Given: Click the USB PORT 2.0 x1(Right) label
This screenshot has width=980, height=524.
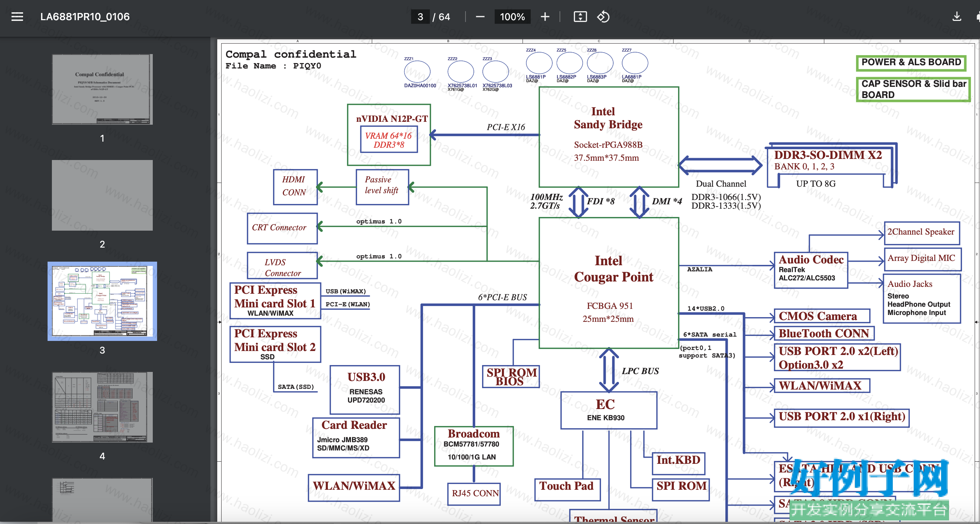Looking at the screenshot, I should (842, 416).
